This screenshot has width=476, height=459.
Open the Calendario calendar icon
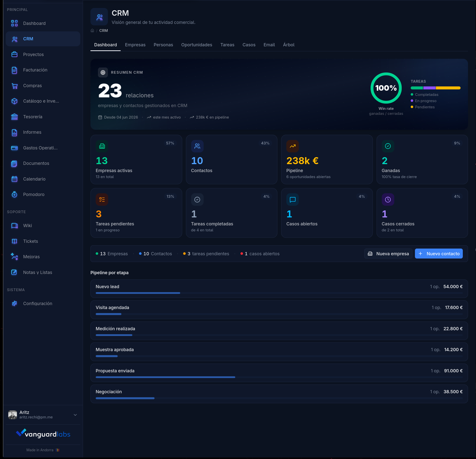point(14,179)
